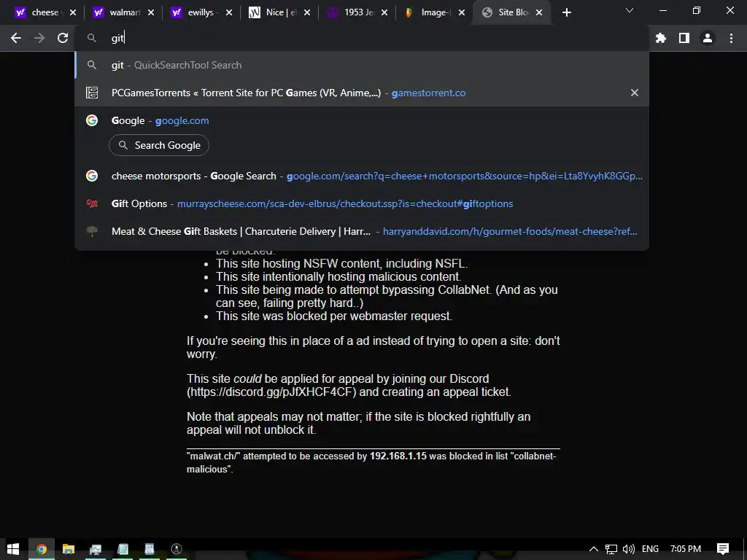Select the PCGamesTorrents suggestion
The width and height of the screenshot is (747, 560).
click(x=362, y=93)
